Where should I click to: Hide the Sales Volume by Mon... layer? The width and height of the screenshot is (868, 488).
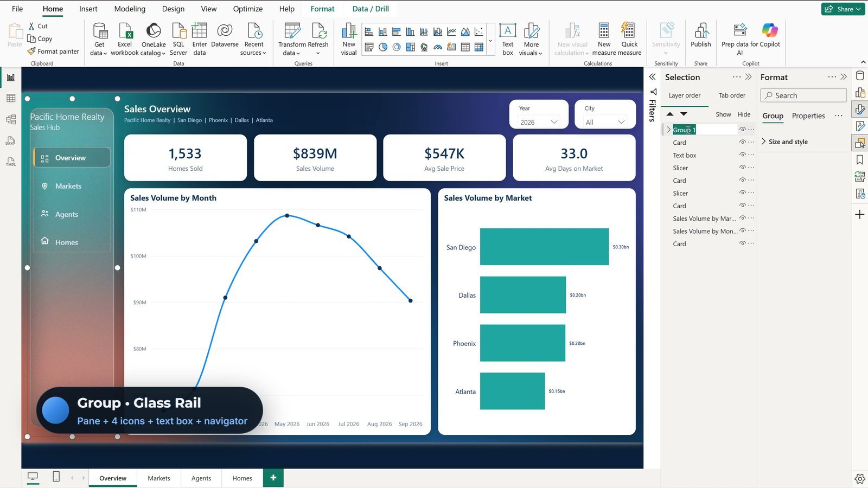point(742,231)
